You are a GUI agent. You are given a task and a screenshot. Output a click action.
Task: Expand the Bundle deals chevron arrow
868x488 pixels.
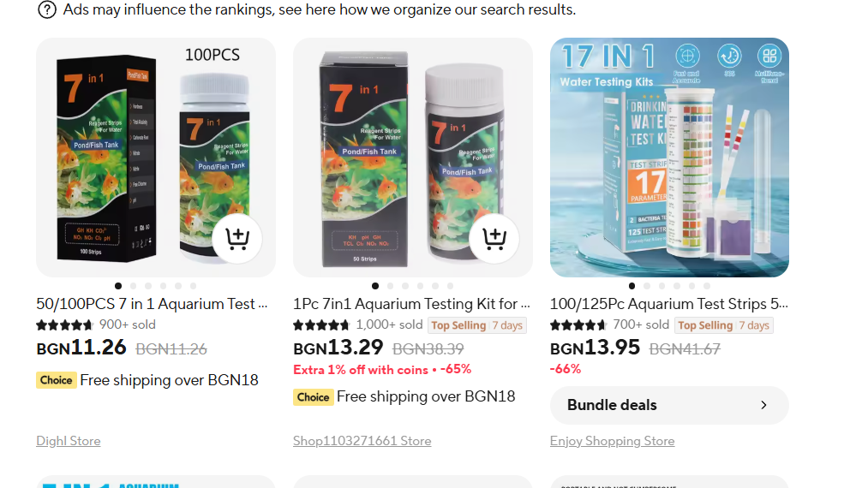pos(764,405)
